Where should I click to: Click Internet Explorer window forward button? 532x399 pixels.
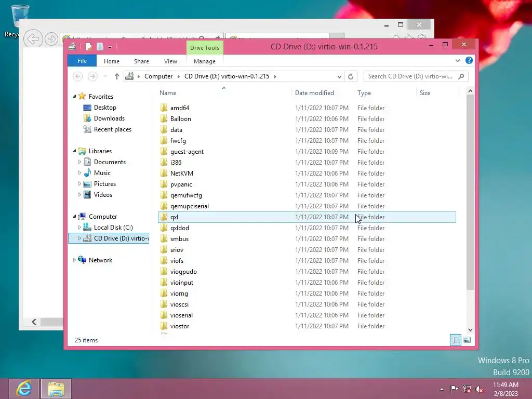[x=51, y=39]
